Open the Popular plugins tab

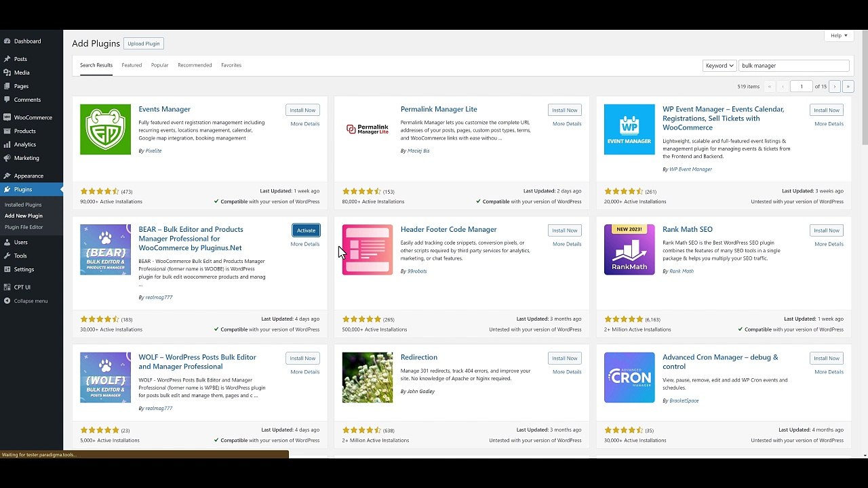160,65
